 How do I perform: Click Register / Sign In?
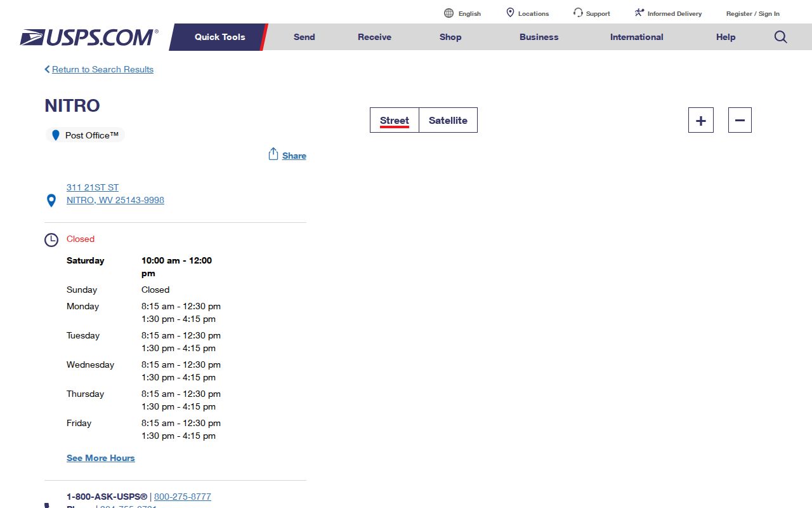(753, 13)
